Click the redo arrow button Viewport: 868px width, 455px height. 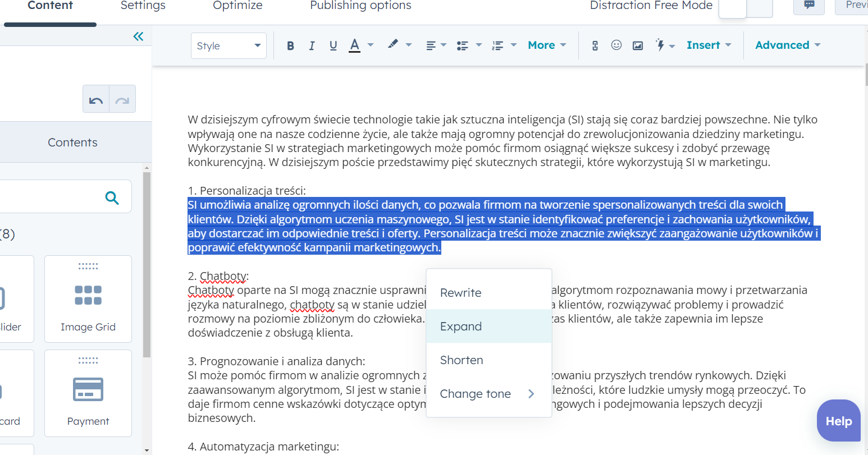coord(122,99)
